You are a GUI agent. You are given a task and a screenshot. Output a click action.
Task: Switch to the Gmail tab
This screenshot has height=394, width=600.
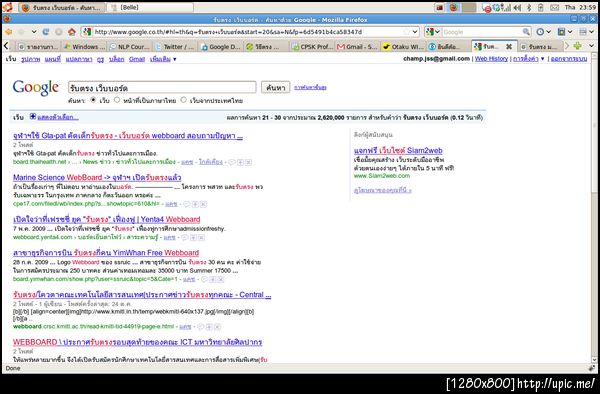click(x=357, y=47)
